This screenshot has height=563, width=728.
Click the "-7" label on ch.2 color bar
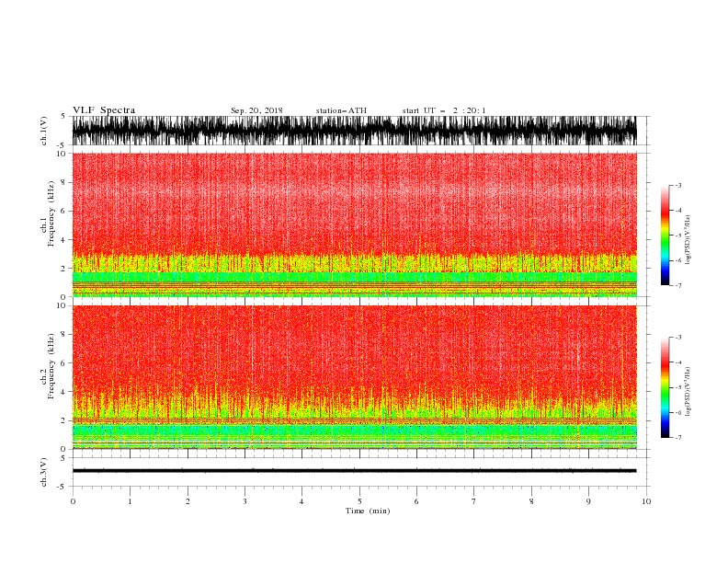click(678, 437)
